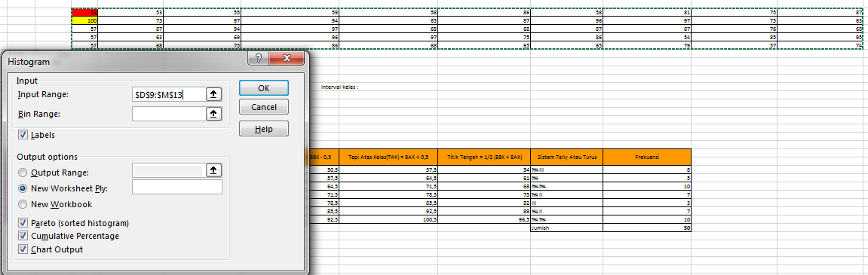The image size is (868, 275).
Task: Click the 'Jumlah' total label cell
Action: 567,228
